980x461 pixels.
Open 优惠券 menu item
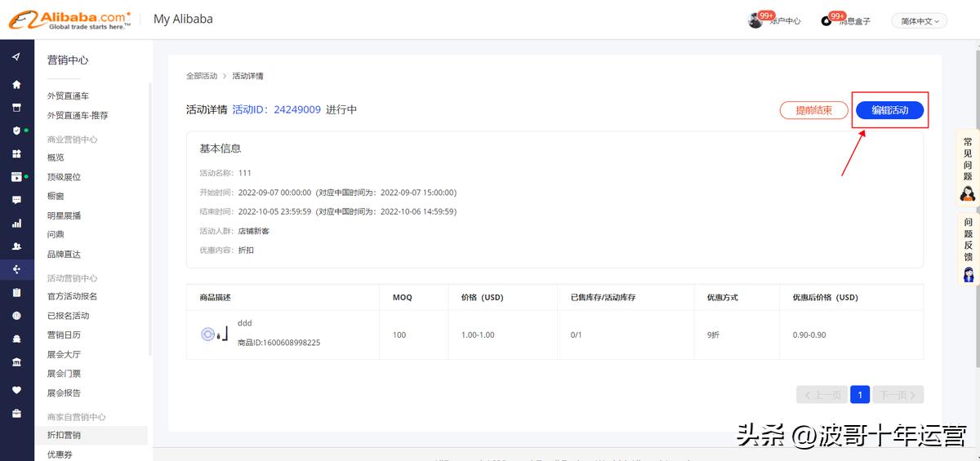60,454
